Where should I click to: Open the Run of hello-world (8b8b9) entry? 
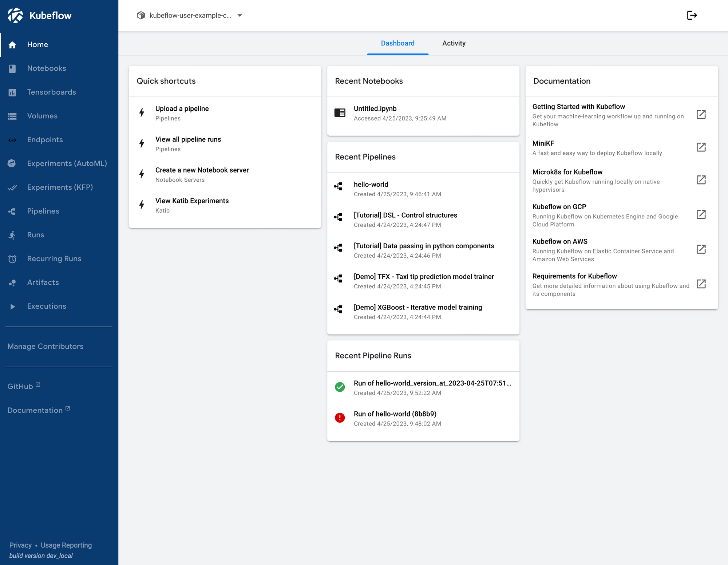(423, 418)
